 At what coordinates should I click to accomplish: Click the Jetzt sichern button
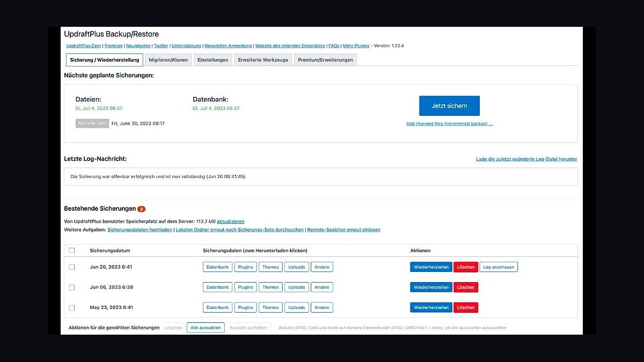click(449, 106)
